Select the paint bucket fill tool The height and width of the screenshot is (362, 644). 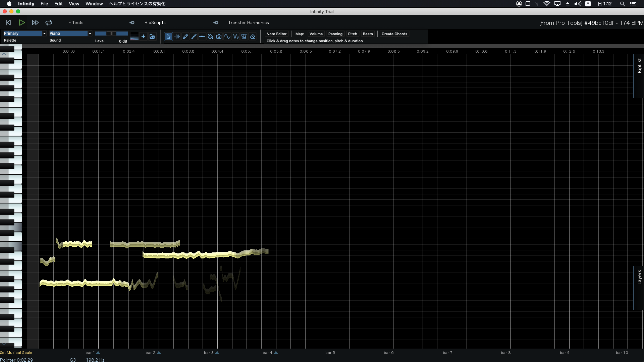click(x=210, y=37)
